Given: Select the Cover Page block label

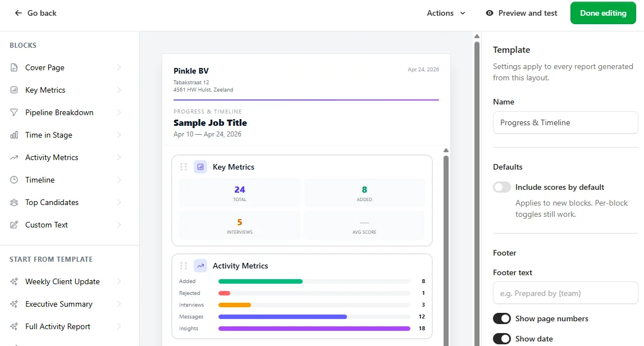Looking at the screenshot, I should click(45, 67).
